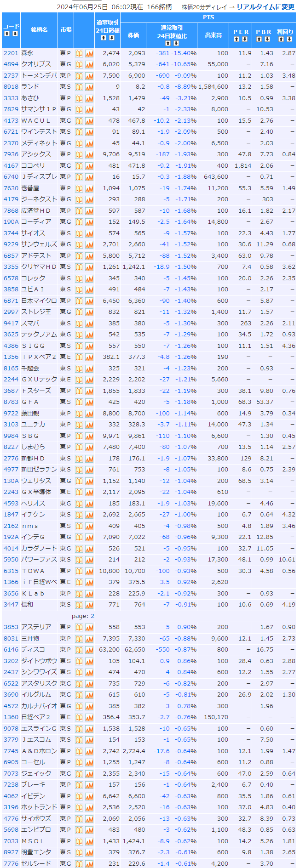
Task: Show chart icon for イビデン row
Action: (x=89, y=796)
